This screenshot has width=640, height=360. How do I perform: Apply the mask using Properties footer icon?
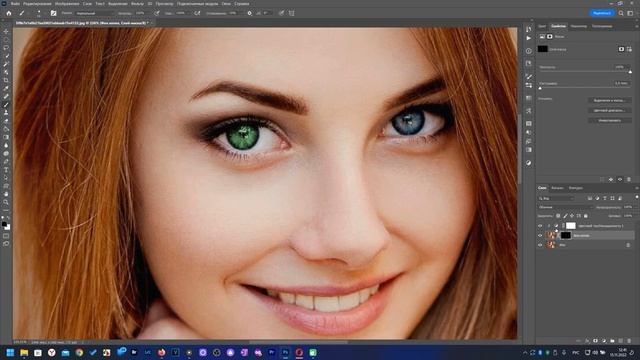point(611,180)
